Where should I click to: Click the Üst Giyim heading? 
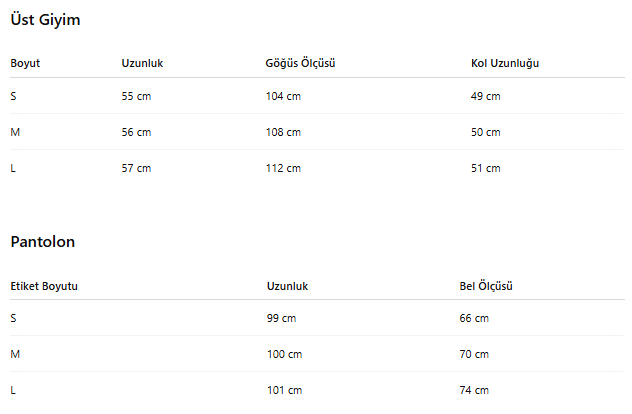pyautogui.click(x=45, y=20)
